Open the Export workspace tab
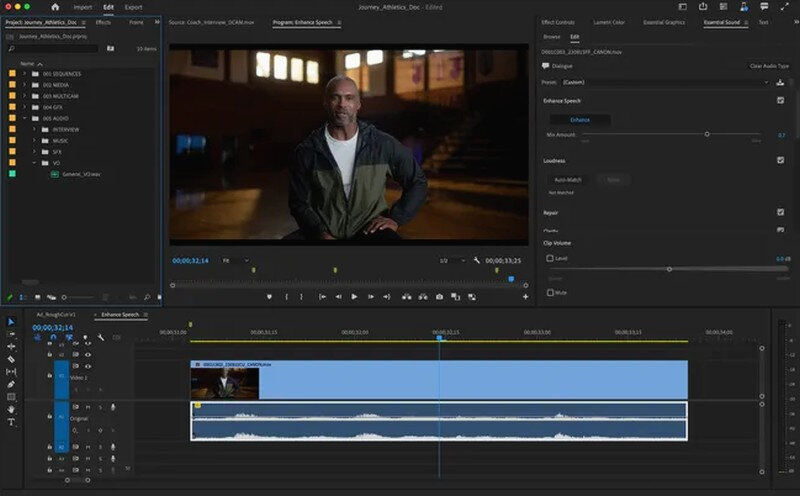 pos(134,7)
